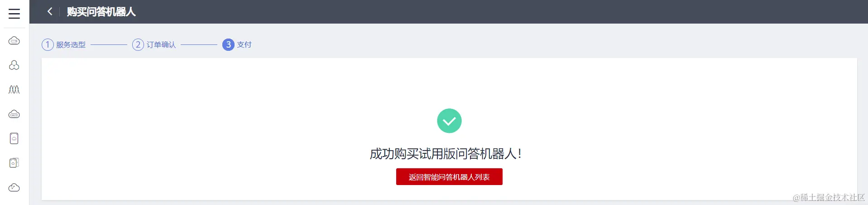Click the green success checkmark icon
This screenshot has height=205, width=868.
(x=449, y=121)
